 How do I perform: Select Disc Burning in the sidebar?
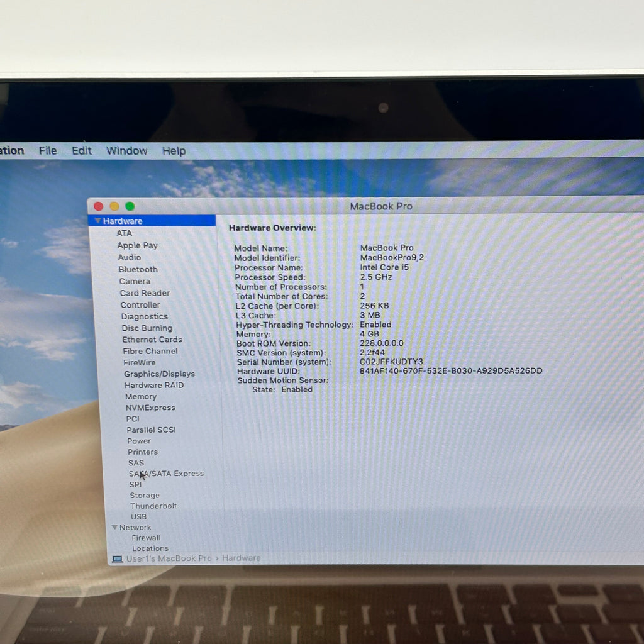147,328
